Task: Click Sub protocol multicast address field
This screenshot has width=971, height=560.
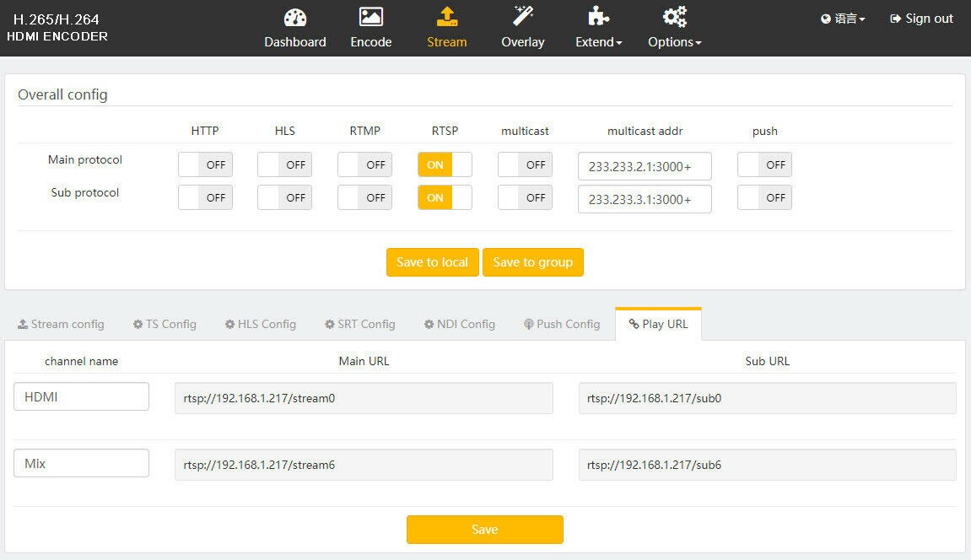Action: point(645,199)
